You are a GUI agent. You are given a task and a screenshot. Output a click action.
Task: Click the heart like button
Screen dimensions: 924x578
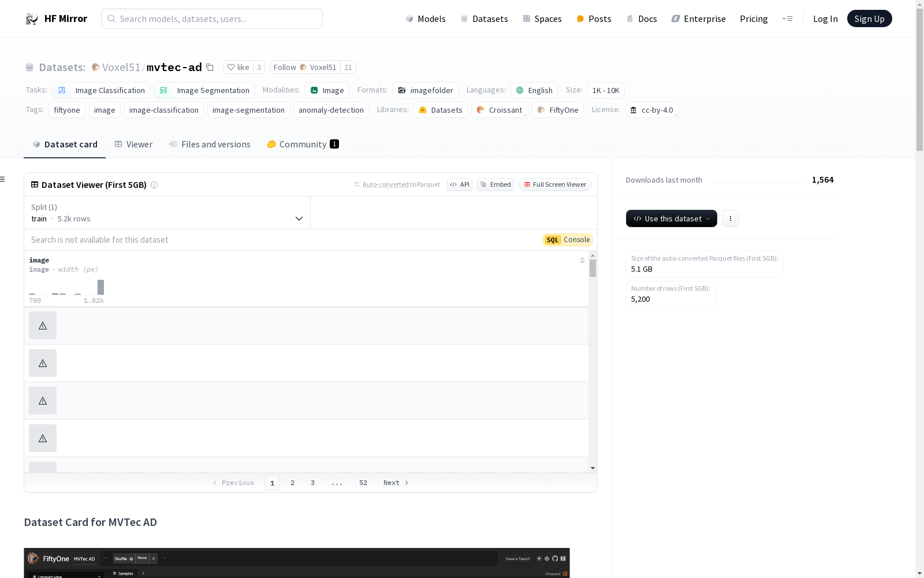pyautogui.click(x=238, y=68)
